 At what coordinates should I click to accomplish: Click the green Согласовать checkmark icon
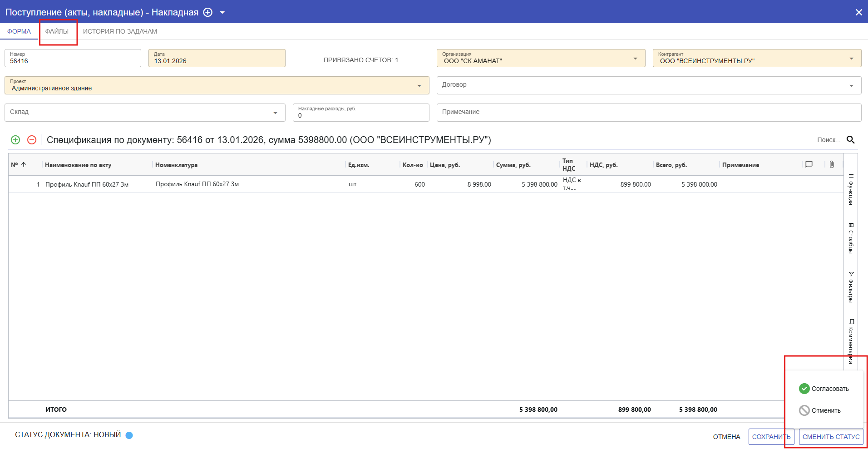click(804, 389)
